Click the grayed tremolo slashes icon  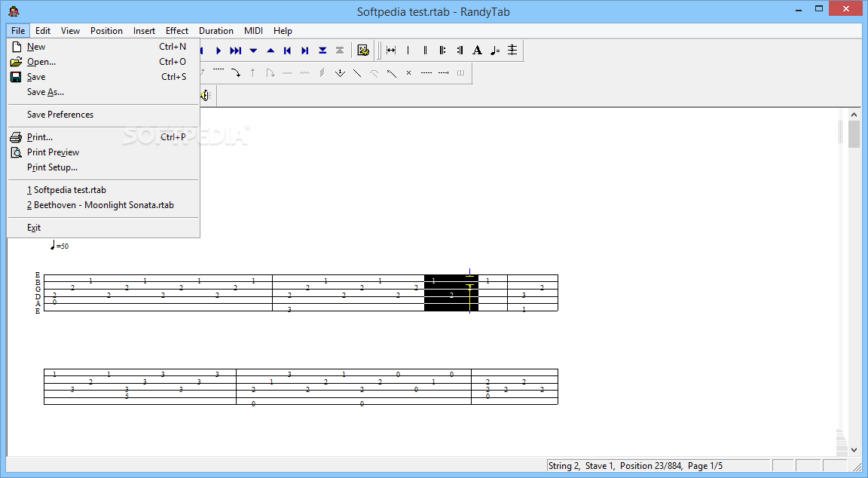pyautogui.click(x=322, y=72)
